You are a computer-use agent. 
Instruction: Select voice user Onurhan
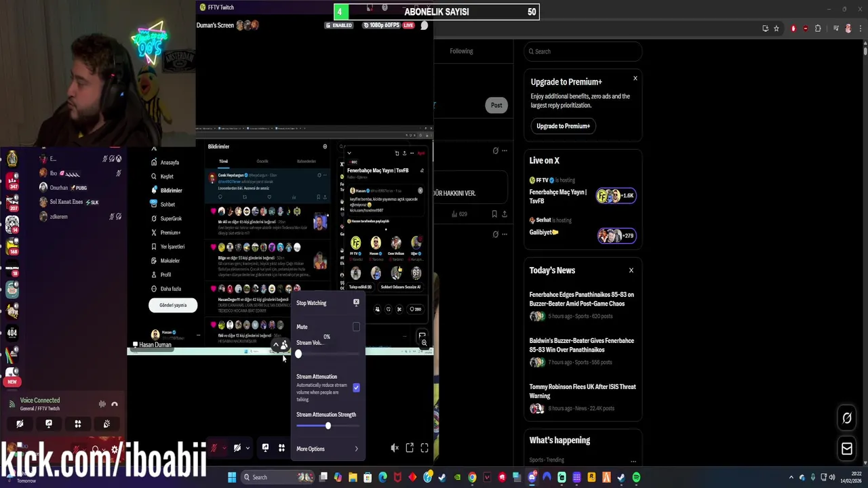[x=60, y=188]
